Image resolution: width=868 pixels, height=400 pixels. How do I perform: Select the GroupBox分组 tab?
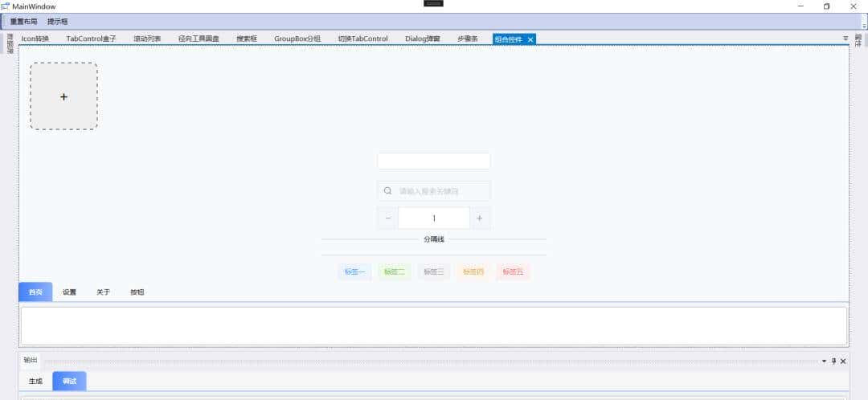297,39
